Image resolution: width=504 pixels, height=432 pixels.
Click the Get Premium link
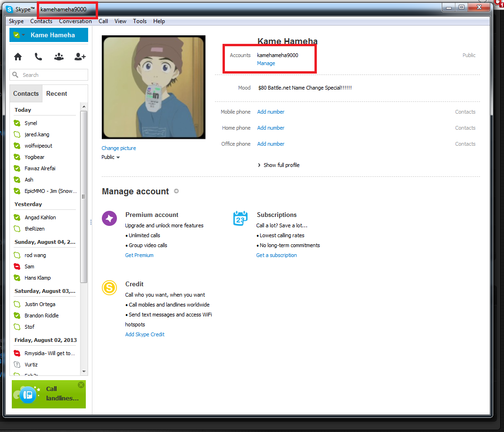[139, 255]
